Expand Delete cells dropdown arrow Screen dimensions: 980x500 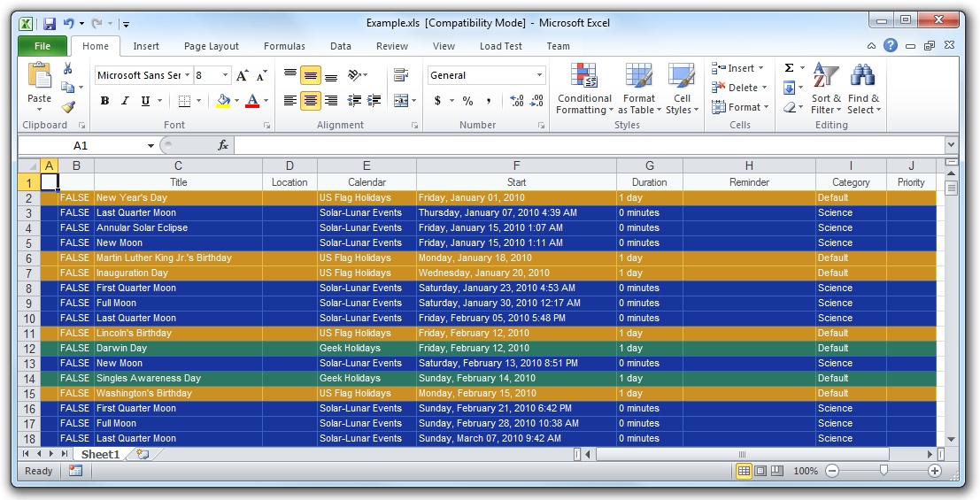[x=764, y=88]
